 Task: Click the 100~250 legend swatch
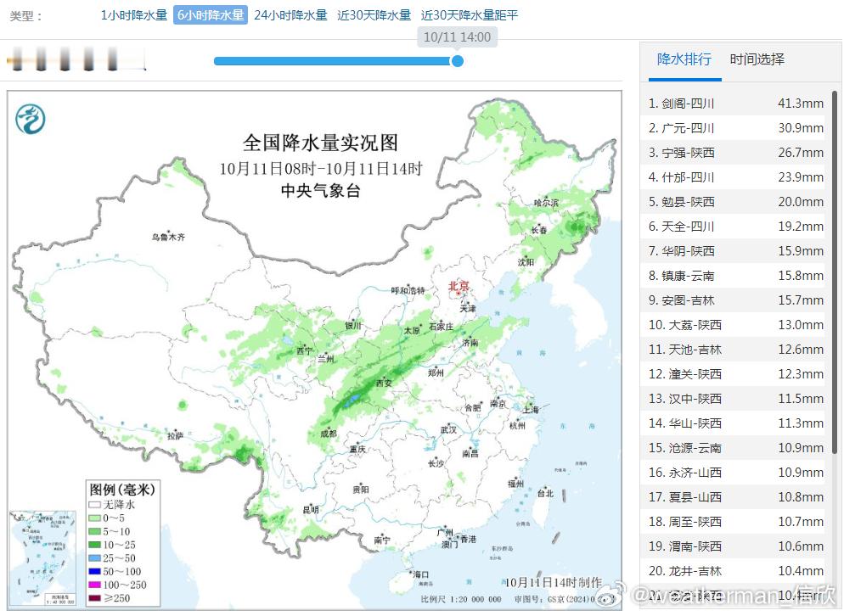coord(95,585)
